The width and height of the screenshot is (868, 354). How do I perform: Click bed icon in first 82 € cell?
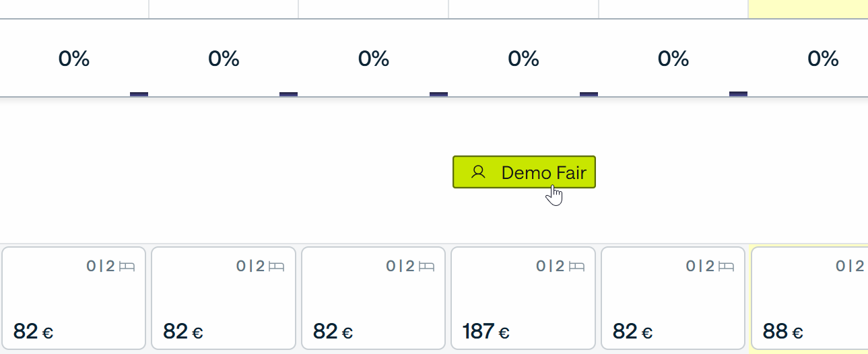(127, 267)
